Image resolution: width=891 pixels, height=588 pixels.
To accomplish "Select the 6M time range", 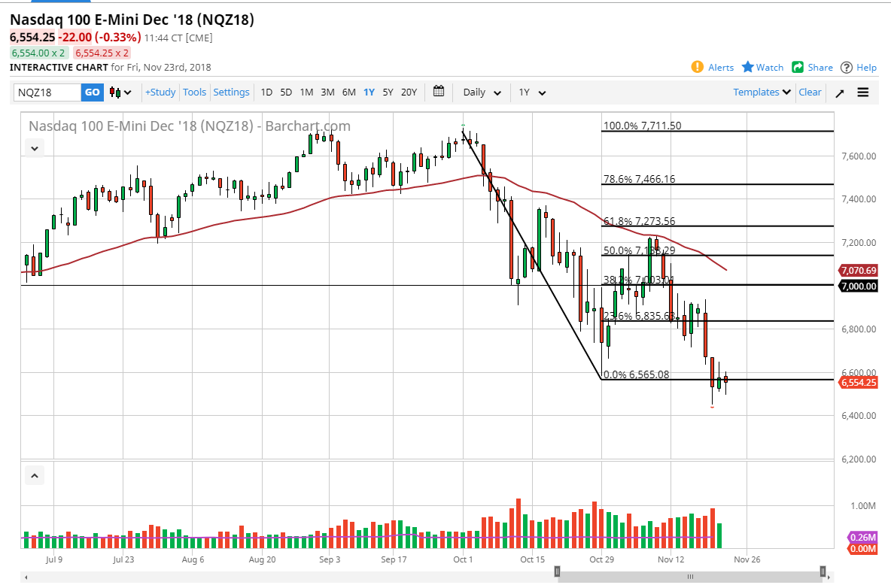I will pos(348,92).
